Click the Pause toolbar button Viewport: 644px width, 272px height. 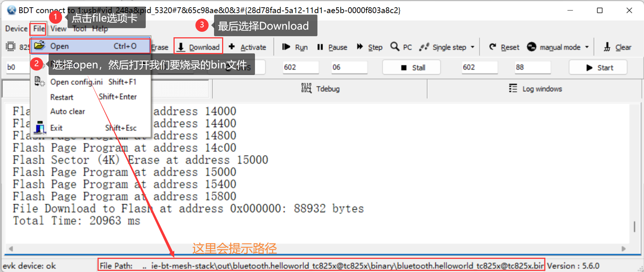point(332,47)
